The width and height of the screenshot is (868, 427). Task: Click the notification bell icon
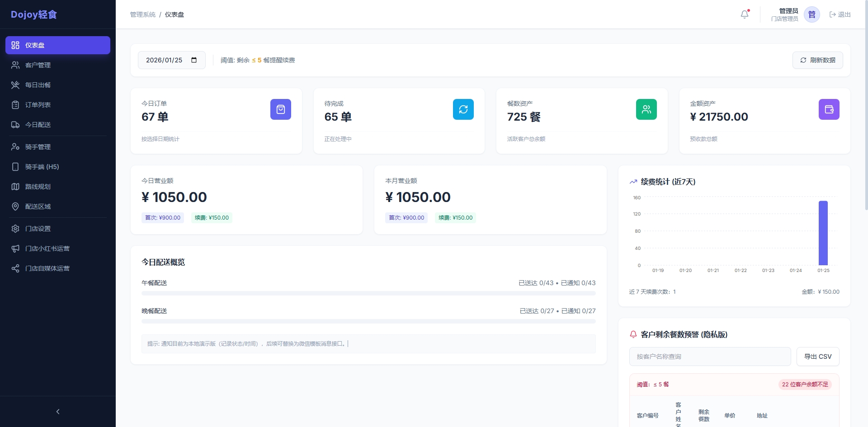pyautogui.click(x=745, y=14)
